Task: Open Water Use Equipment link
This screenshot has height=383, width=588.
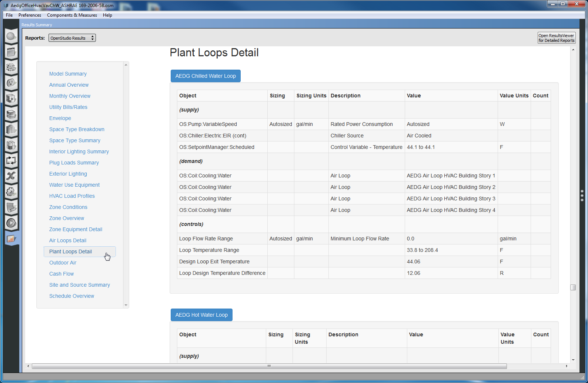Action: 74,185
